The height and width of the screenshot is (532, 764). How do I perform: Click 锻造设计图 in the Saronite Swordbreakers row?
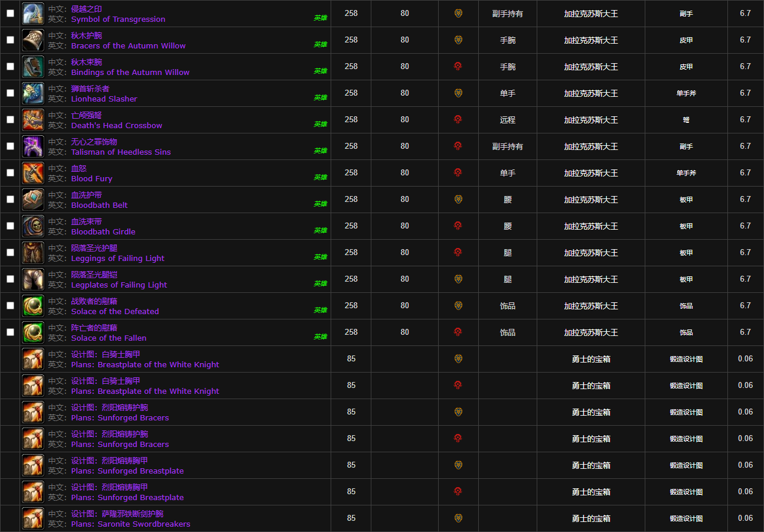(x=686, y=518)
